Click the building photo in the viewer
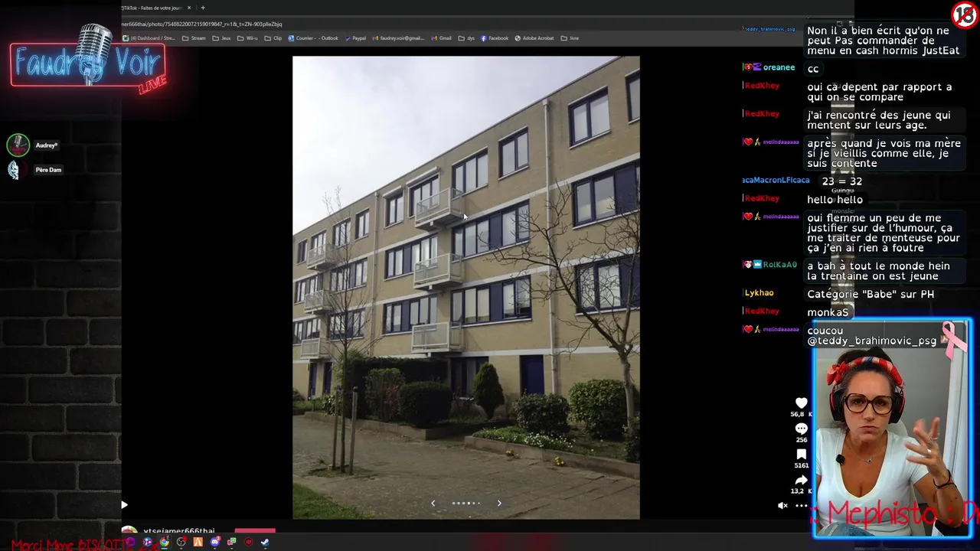Screen dimensions: 980x551 pyautogui.click(x=465, y=287)
